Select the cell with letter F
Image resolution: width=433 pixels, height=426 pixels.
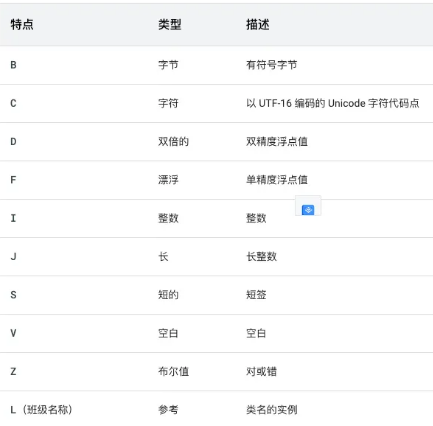tap(13, 180)
